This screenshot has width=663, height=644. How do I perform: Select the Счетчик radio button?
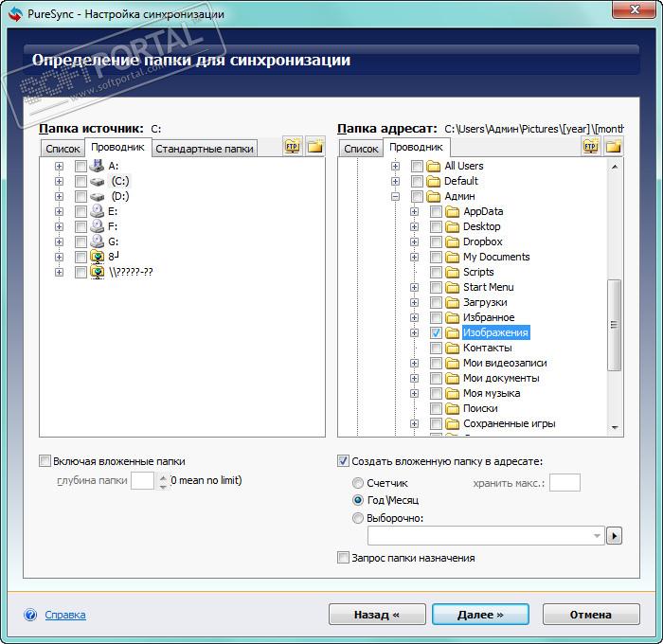(x=358, y=482)
